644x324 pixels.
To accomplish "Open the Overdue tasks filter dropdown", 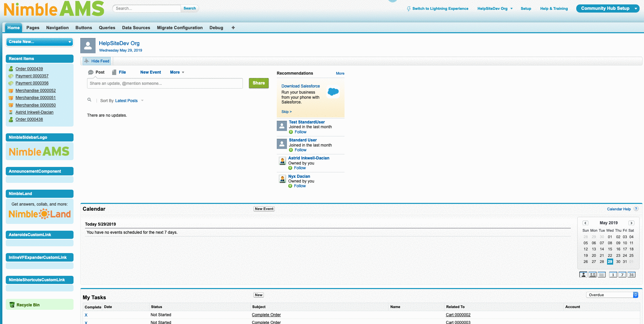I will click(612, 295).
